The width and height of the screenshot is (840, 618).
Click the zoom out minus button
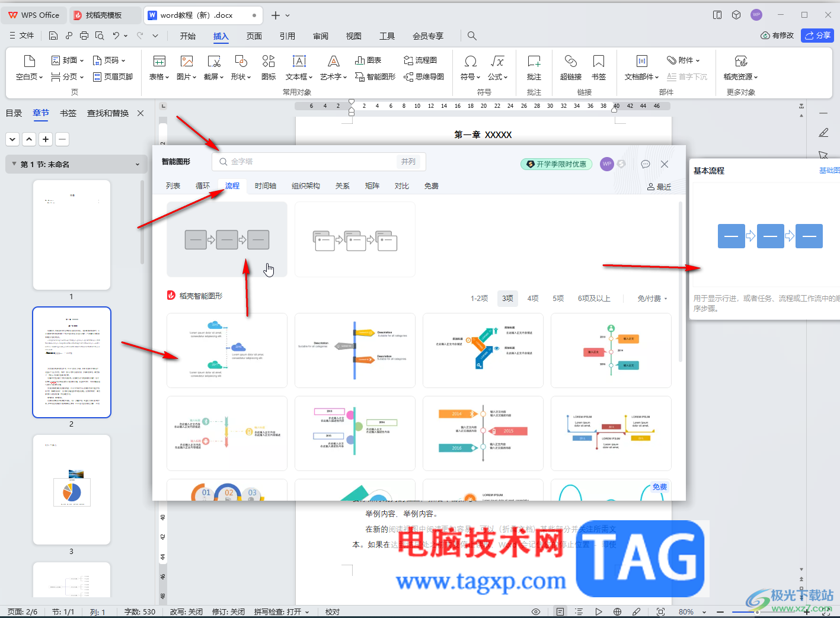[x=720, y=611]
